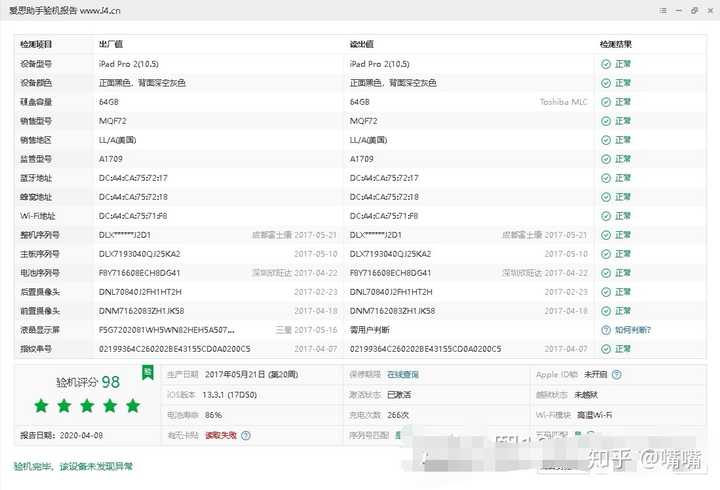Image resolution: width=720 pixels, height=490 pixels.
Task: Click the production date 2017年05月21日
Action: point(251,374)
